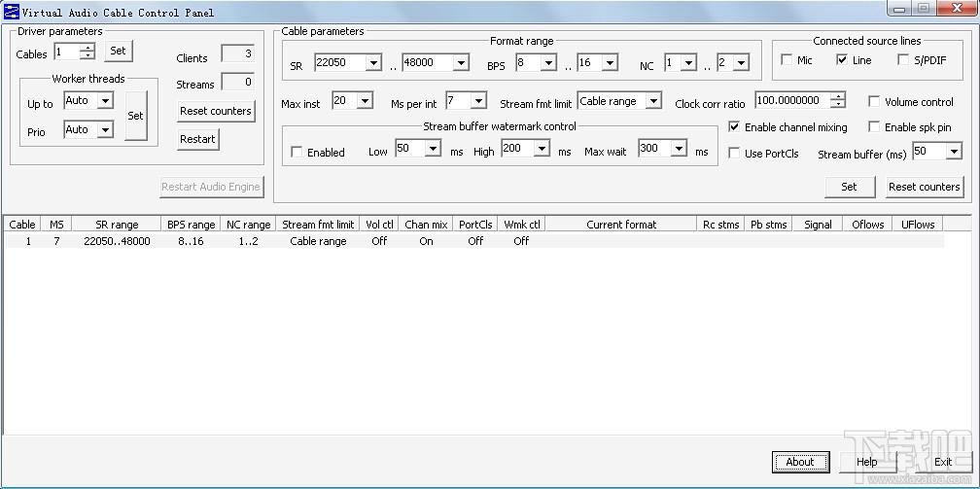Check the Enable spk pin option
This screenshot has height=489, width=980.
pos(874,127)
